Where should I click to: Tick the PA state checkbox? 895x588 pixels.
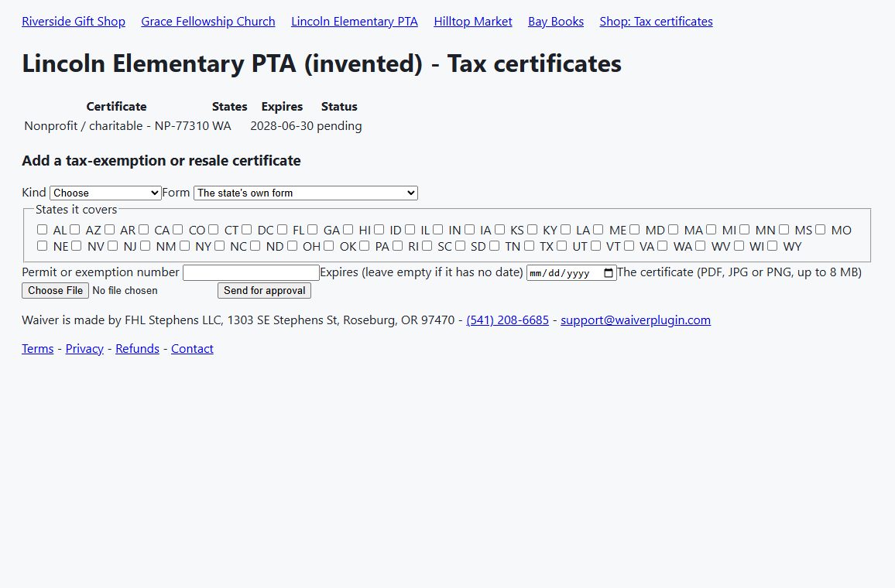[x=364, y=246]
